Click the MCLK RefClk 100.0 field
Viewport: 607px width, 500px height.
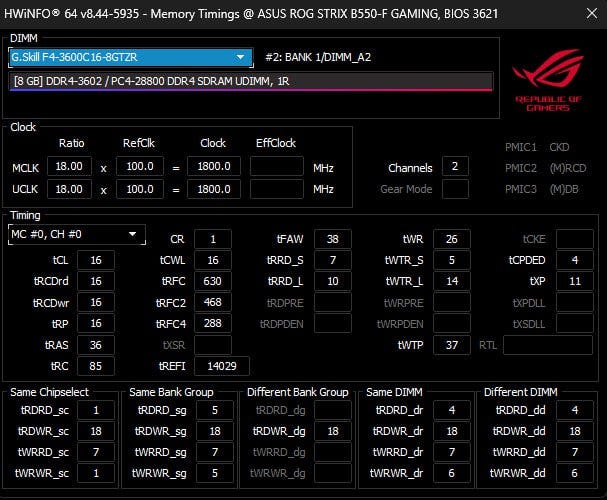(x=140, y=166)
